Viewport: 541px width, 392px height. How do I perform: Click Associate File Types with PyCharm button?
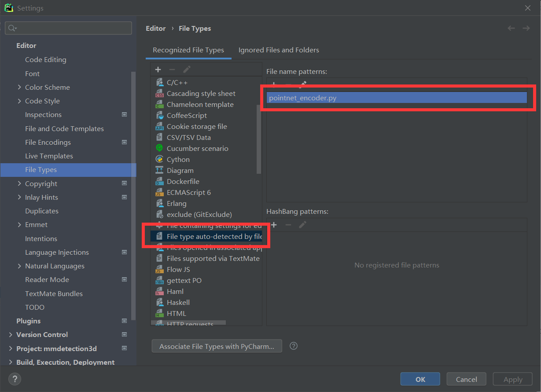coord(217,346)
